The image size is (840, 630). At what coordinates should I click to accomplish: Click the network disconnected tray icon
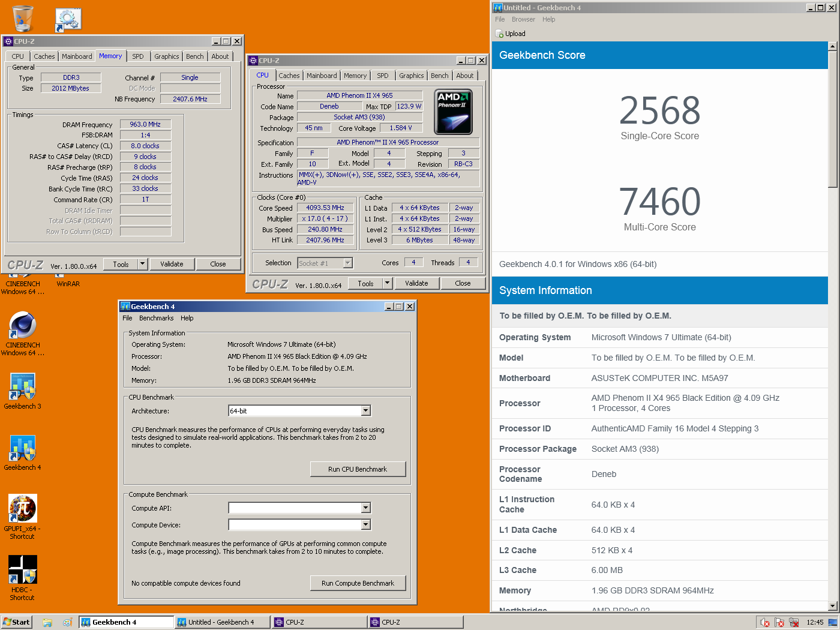794,623
